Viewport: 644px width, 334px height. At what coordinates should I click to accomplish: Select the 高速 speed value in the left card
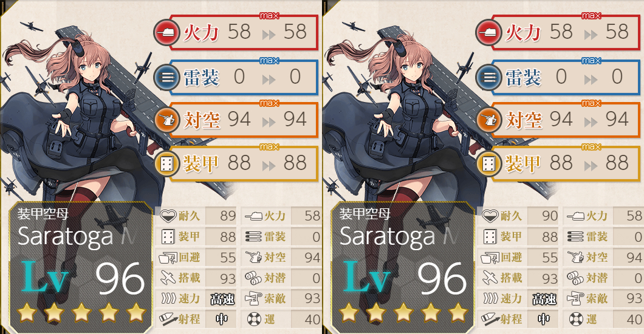coord(222,299)
